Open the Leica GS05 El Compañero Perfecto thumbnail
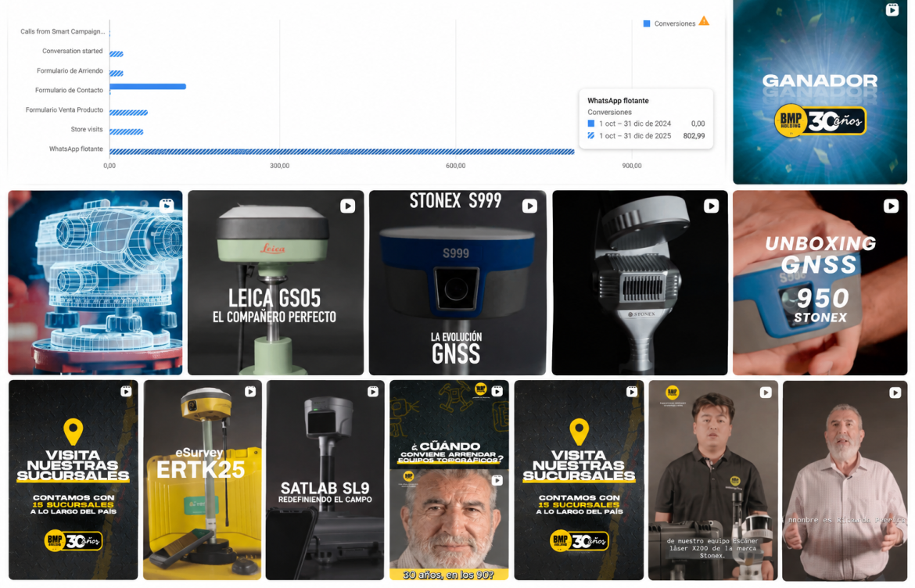This screenshot has width=915, height=588. tap(275, 282)
